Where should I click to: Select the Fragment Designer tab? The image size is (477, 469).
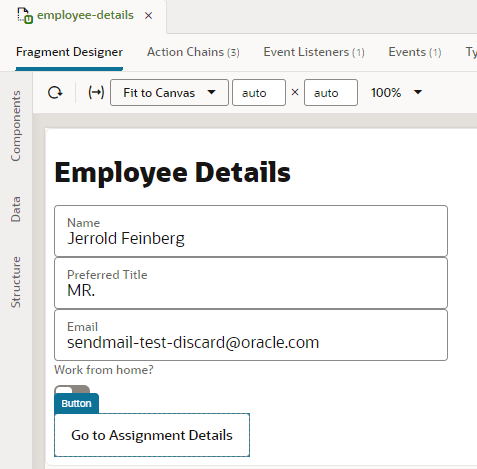click(x=69, y=52)
